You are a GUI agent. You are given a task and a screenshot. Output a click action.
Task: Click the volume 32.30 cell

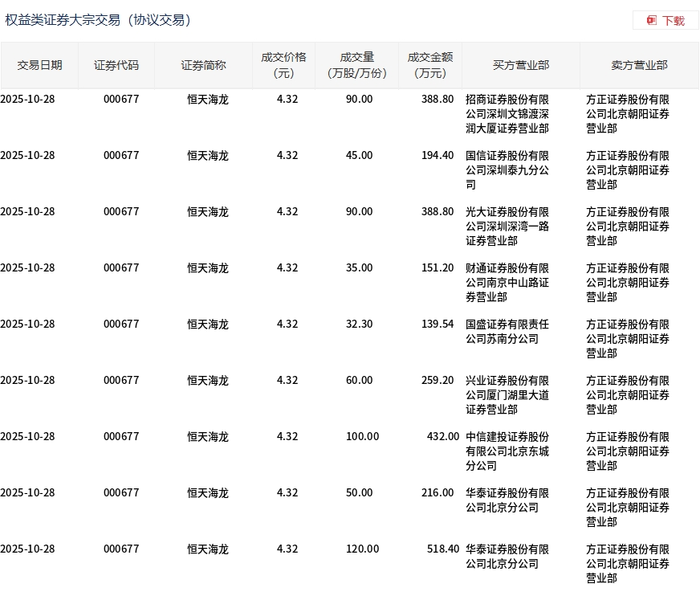pyautogui.click(x=359, y=325)
